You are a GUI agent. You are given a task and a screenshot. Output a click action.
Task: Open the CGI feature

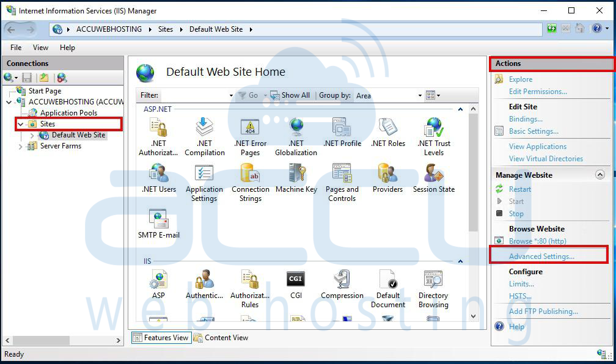click(x=296, y=284)
